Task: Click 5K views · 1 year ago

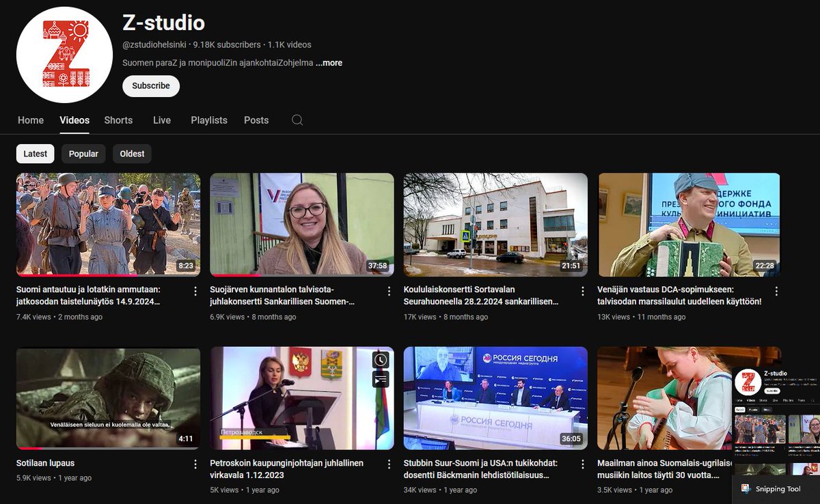Action: 244,490
